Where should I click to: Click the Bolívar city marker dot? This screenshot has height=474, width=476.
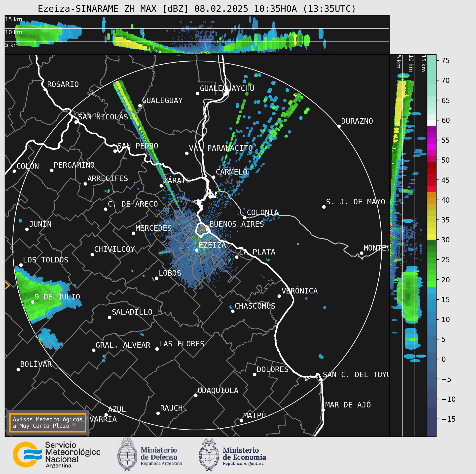click(x=18, y=369)
